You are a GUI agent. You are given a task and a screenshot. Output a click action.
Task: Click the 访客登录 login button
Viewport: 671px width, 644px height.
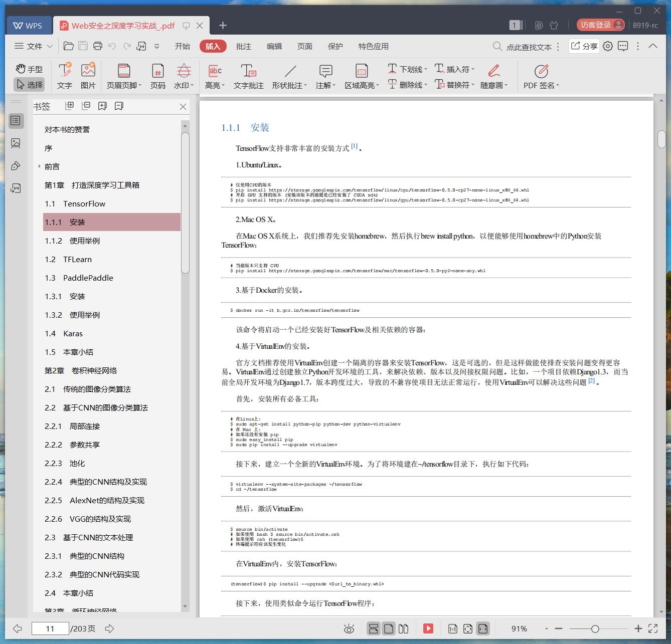pos(601,25)
